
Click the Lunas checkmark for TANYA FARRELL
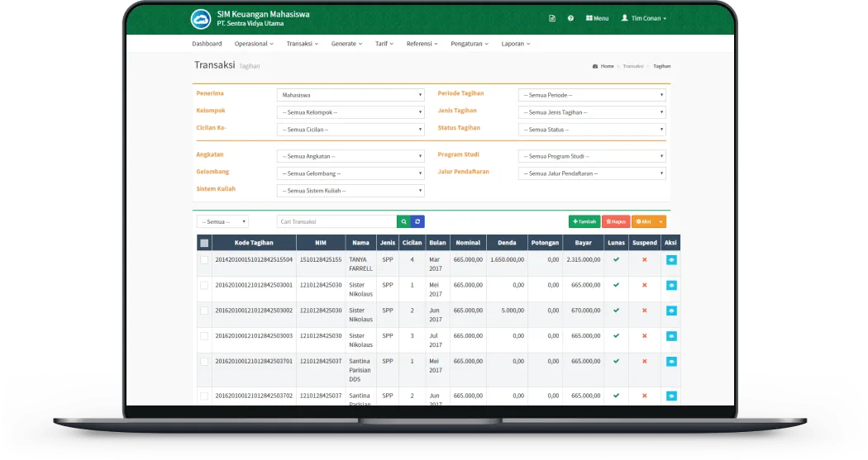click(x=616, y=259)
